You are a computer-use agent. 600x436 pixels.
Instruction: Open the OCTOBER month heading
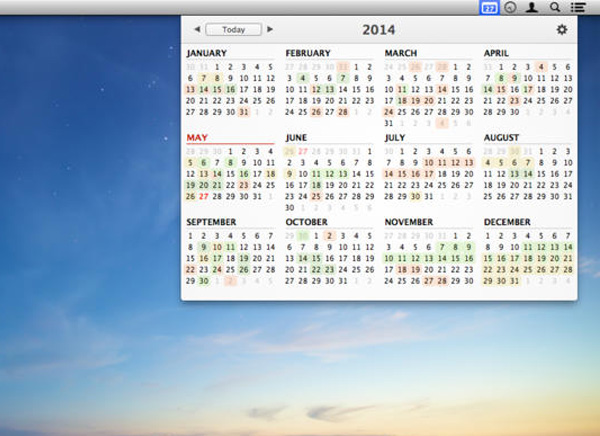tap(307, 222)
